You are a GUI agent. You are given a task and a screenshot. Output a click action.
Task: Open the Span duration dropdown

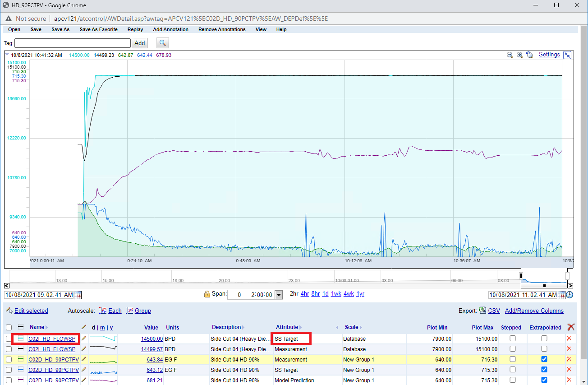[278, 295]
